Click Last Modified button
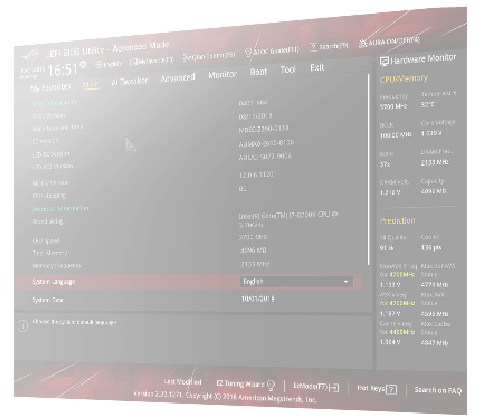 (183, 382)
